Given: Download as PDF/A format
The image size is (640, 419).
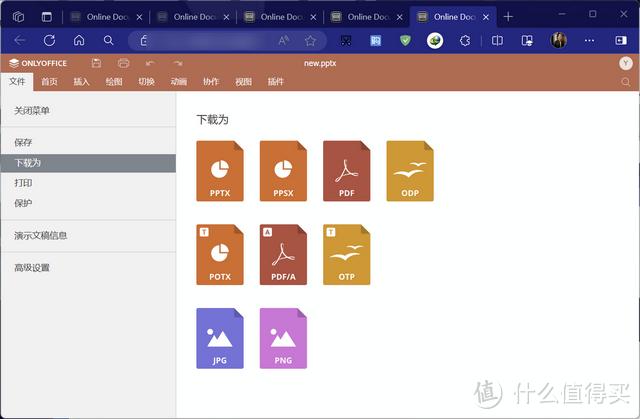Looking at the screenshot, I should pyautogui.click(x=283, y=255).
